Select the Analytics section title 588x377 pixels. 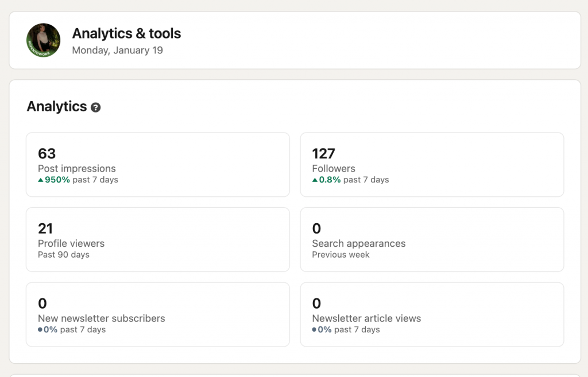coord(56,107)
